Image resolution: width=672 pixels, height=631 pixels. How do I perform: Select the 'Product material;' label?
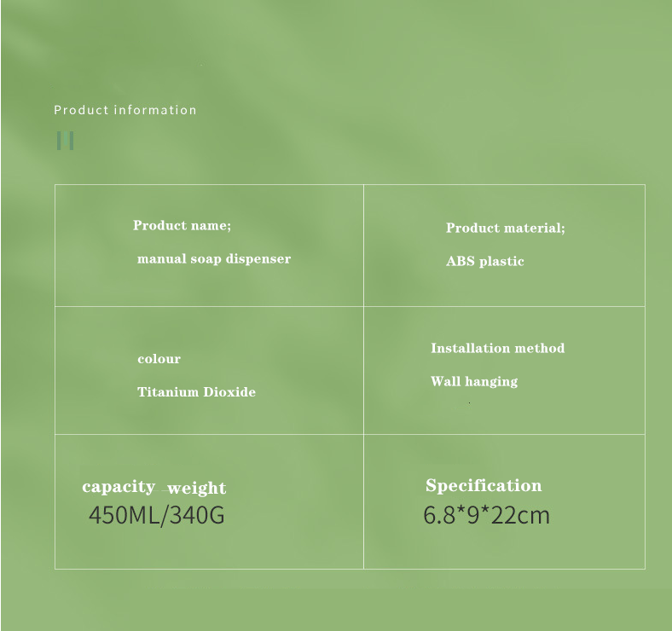click(506, 228)
